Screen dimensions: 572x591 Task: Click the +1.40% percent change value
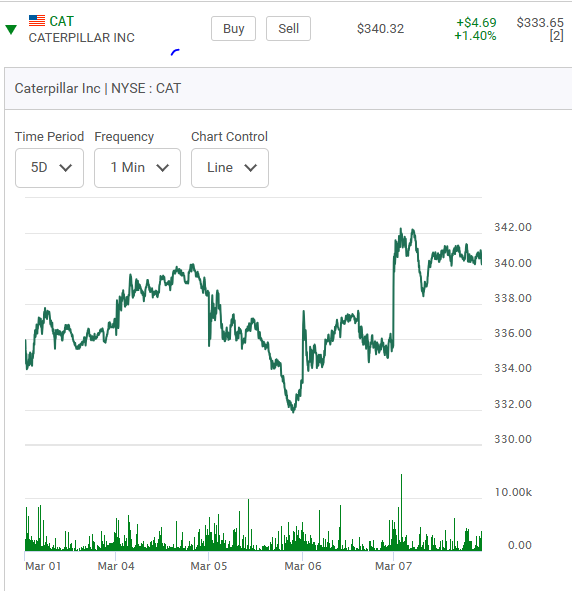pos(475,36)
